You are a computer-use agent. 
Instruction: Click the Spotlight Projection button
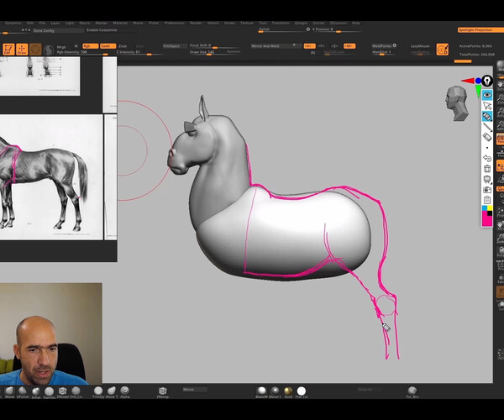480,30
